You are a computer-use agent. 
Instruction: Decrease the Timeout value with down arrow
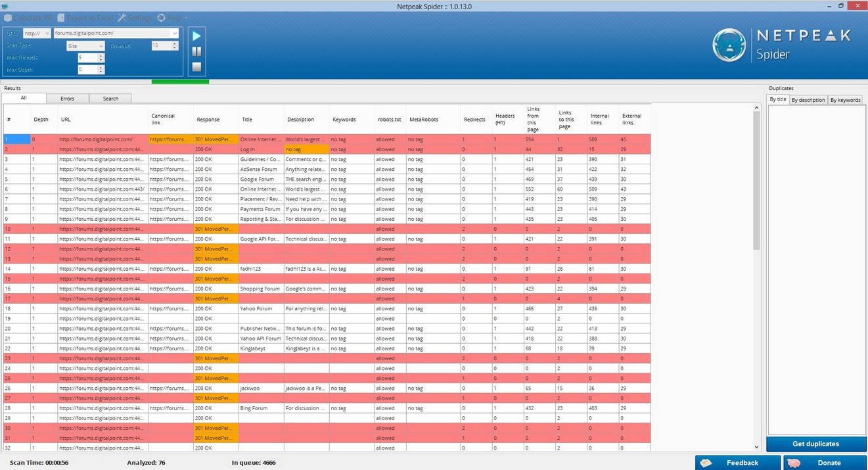coord(175,49)
